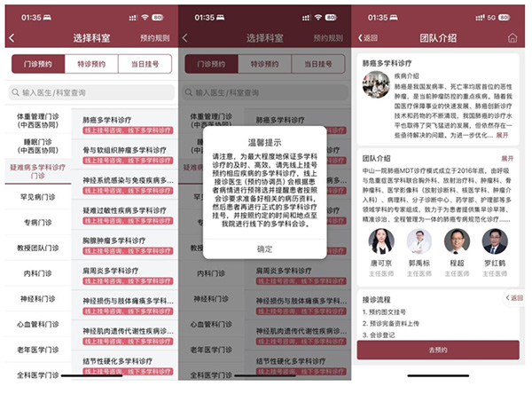Select 门诊预约 segment on left screen
This screenshot has height=394, width=532.
tap(38, 65)
